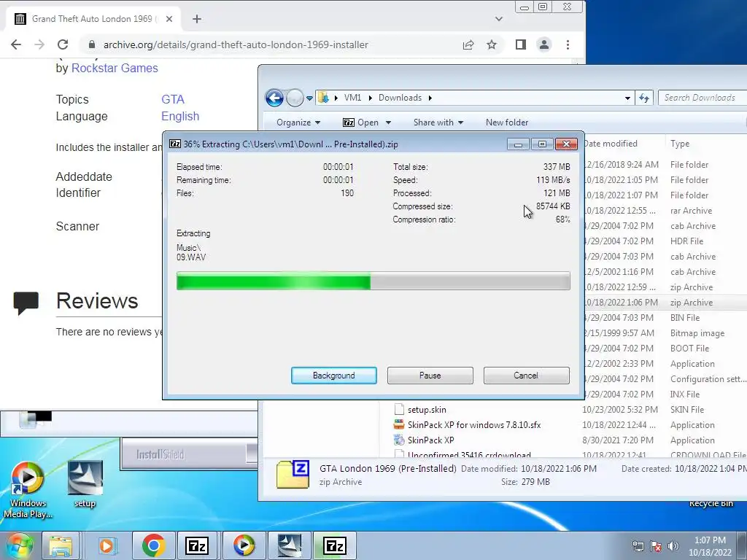Click VM1 in Explorer breadcrumb

[x=352, y=98]
